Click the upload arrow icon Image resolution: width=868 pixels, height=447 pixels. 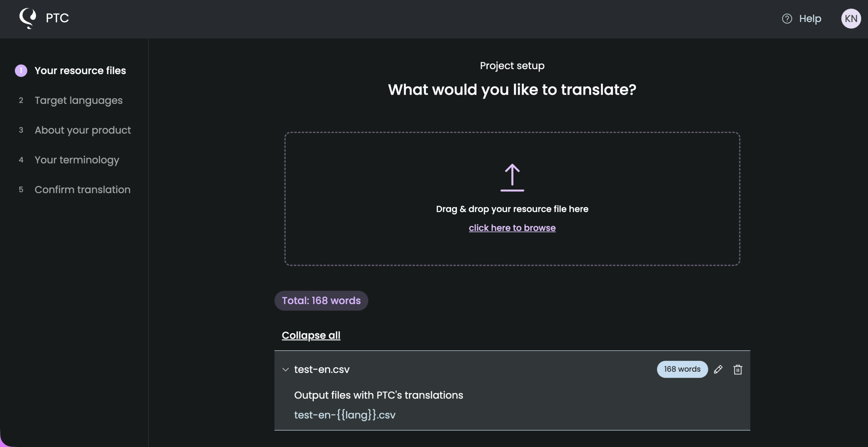click(x=512, y=178)
